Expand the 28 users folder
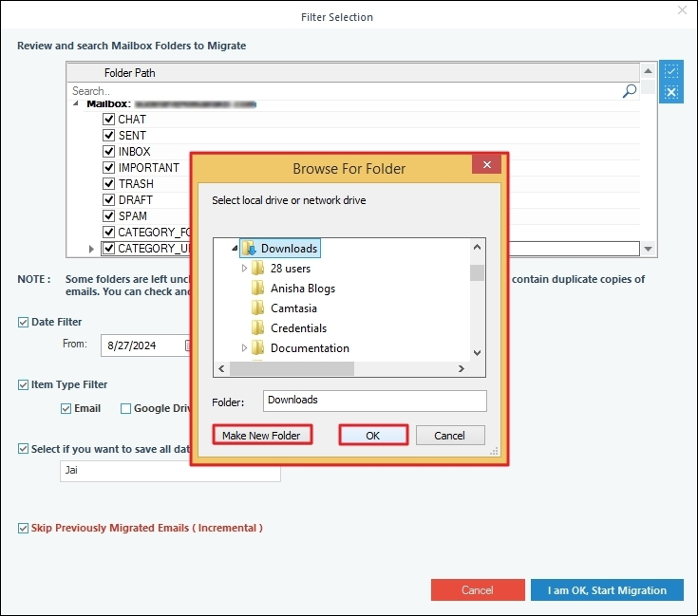The image size is (698, 616). [x=244, y=269]
